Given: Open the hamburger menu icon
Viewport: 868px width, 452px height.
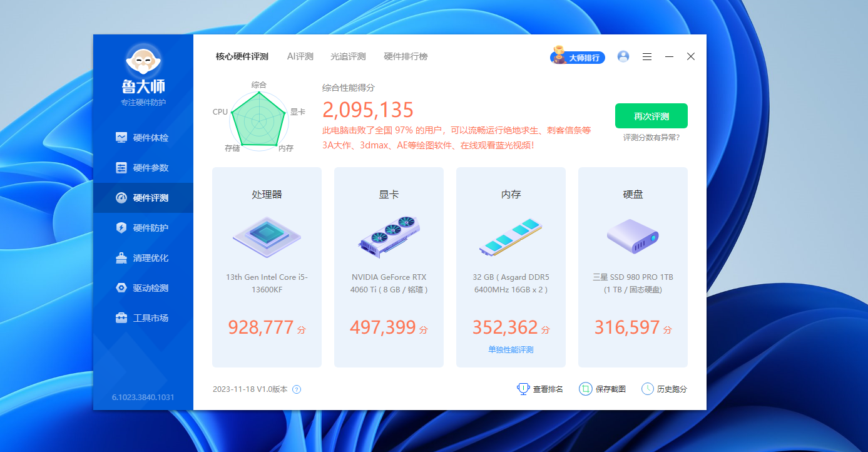Looking at the screenshot, I should coord(646,56).
